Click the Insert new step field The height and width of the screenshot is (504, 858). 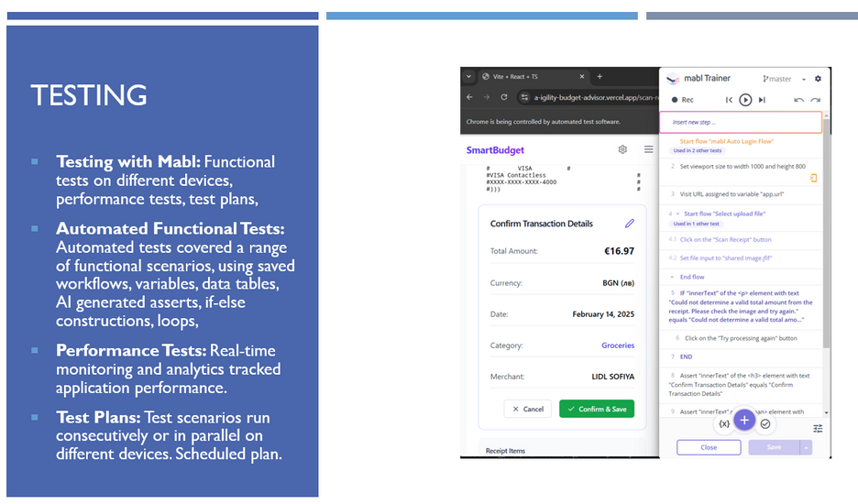tap(741, 122)
